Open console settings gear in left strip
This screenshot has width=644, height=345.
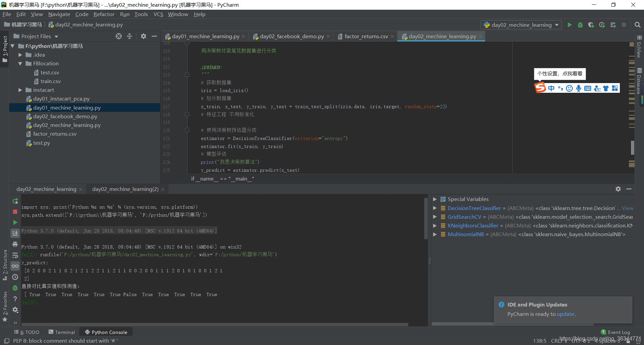click(15, 310)
